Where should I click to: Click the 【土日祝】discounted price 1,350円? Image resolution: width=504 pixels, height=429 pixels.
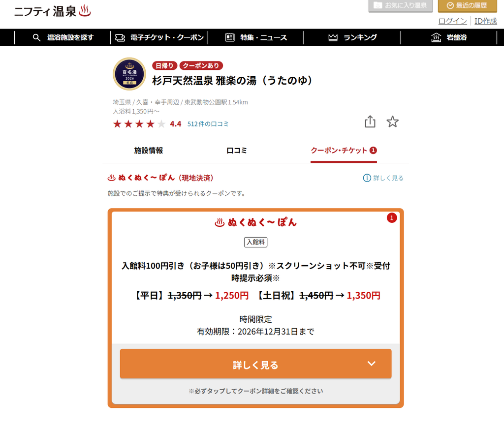point(363,296)
